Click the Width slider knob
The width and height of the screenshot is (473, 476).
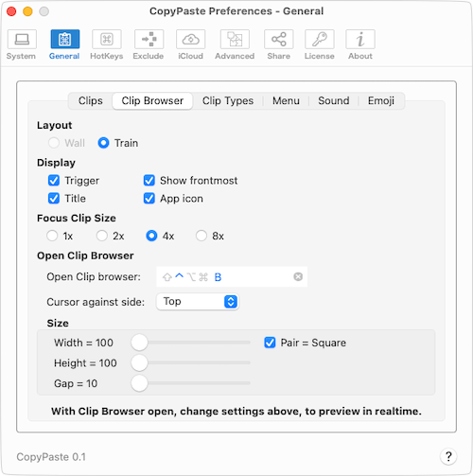point(139,343)
